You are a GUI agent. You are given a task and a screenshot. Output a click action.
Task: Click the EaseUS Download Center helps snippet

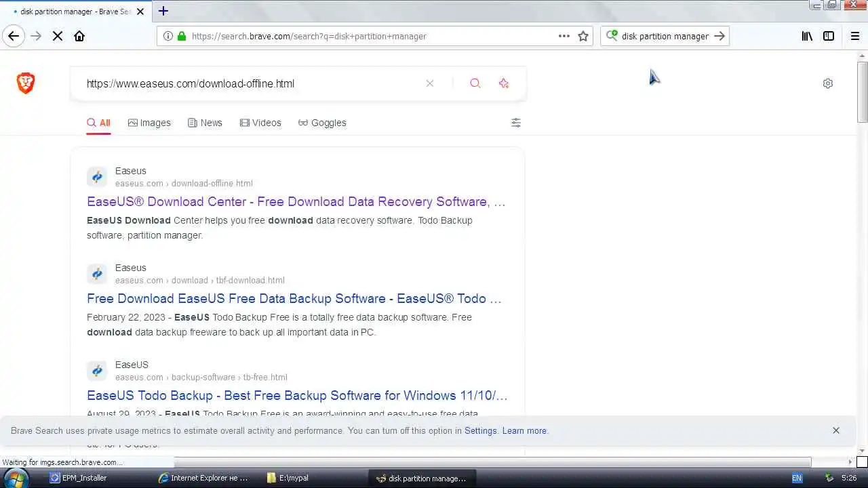[x=279, y=228]
